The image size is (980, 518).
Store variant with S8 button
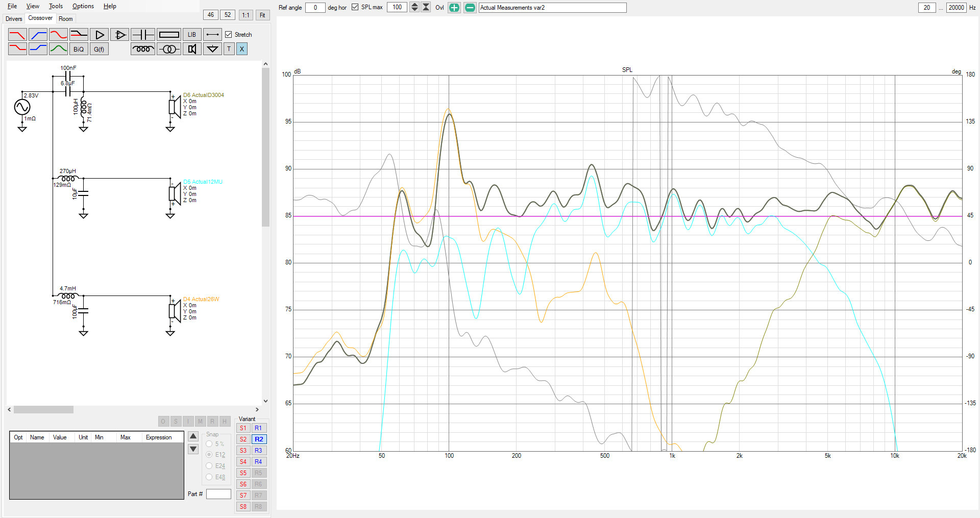pos(243,507)
